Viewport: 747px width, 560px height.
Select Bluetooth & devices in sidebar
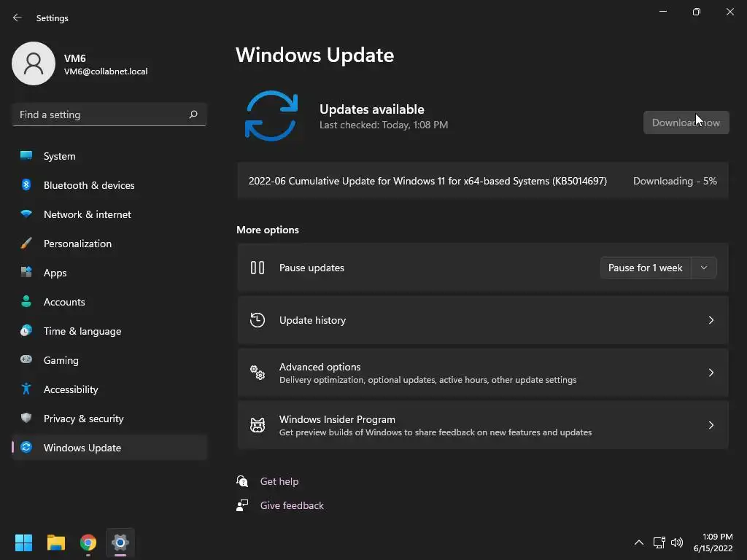[89, 185]
